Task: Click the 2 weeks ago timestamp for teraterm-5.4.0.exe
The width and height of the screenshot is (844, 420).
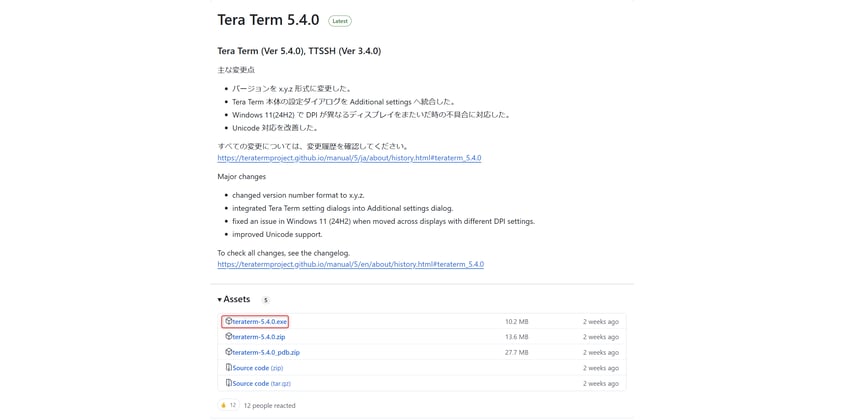Action: pos(600,322)
